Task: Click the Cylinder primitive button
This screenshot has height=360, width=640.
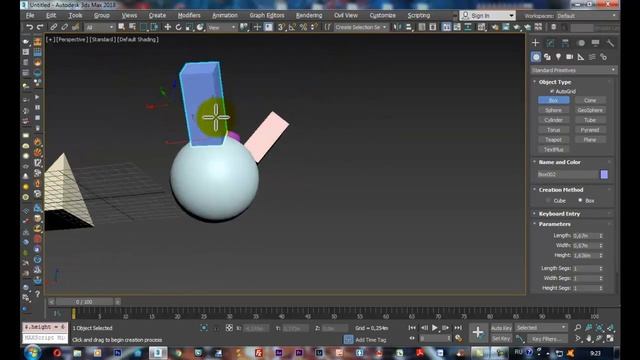Action: [x=553, y=120]
